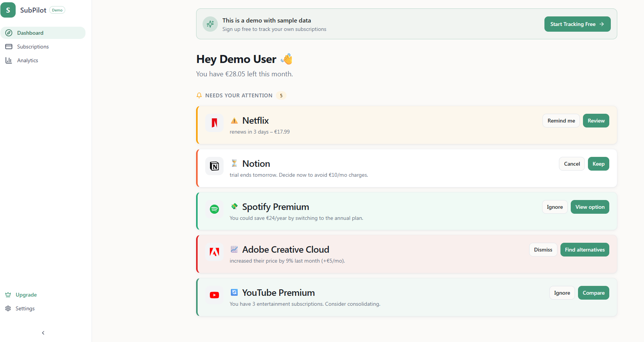Click Compare for YouTube Premium
The height and width of the screenshot is (342, 644).
594,293
